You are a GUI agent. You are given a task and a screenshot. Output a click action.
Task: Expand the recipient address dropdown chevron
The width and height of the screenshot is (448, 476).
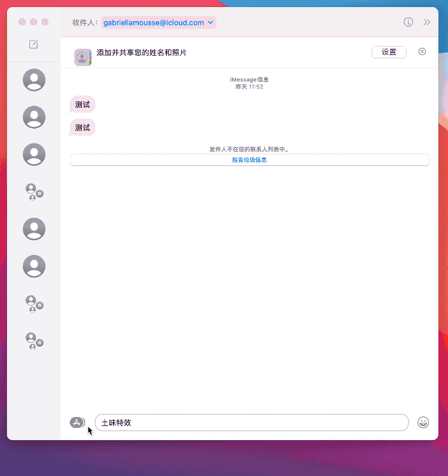210,22
